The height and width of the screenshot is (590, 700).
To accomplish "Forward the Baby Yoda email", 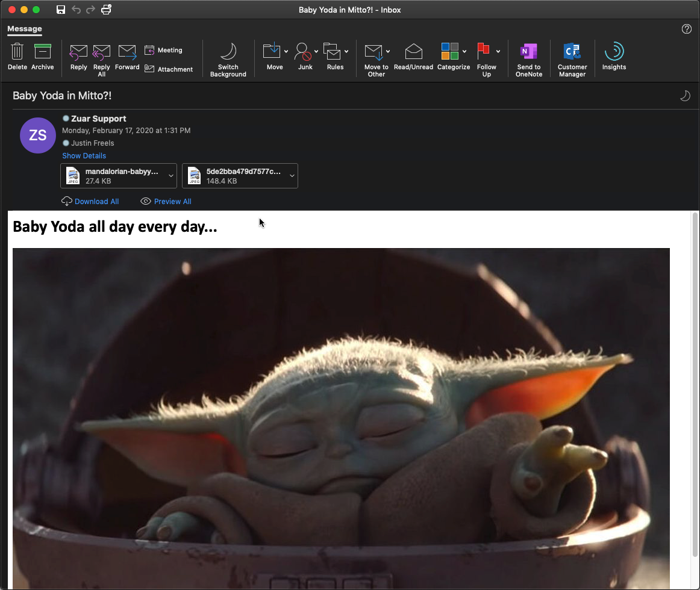I will tap(127, 57).
